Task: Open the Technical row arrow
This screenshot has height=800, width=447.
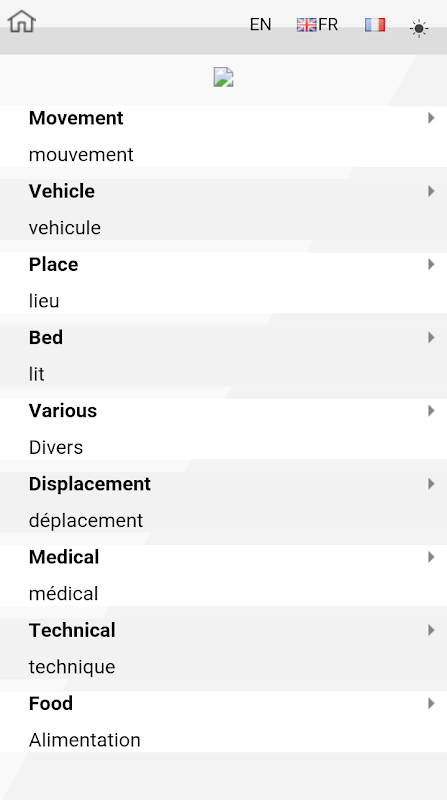Action: [x=431, y=630]
